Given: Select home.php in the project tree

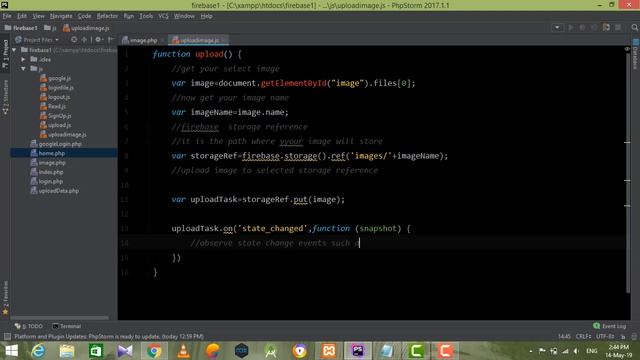Looking at the screenshot, I should [48, 153].
